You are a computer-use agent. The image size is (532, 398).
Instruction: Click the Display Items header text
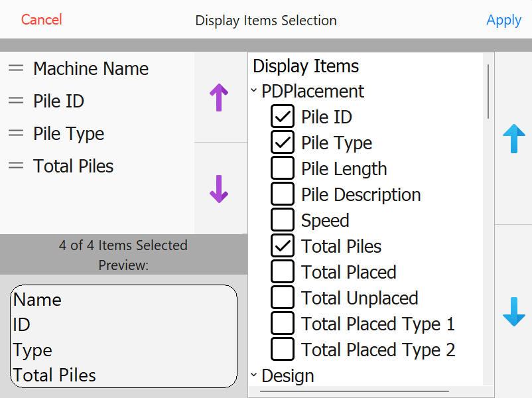pos(306,66)
